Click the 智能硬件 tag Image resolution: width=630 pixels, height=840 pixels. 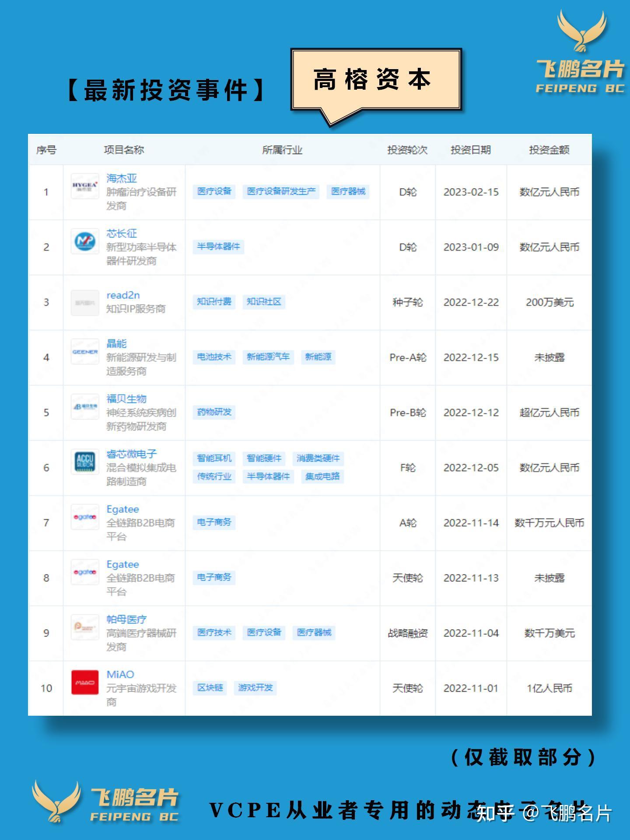(264, 458)
